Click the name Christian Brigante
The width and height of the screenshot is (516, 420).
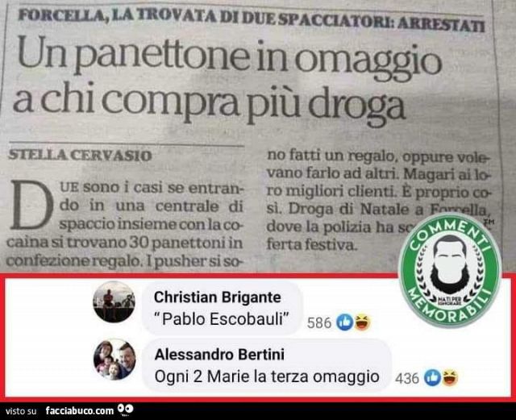pos(217,297)
